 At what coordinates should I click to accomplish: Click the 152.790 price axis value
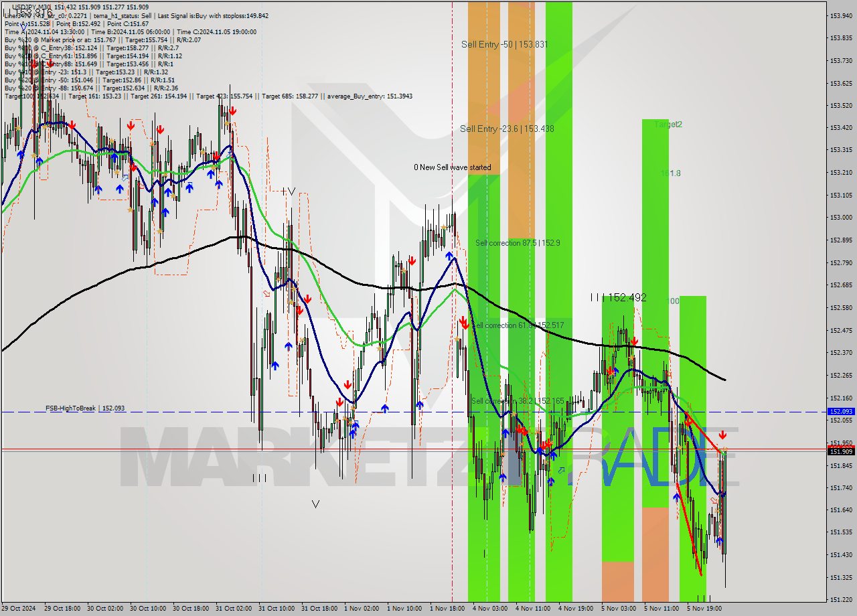coord(841,262)
